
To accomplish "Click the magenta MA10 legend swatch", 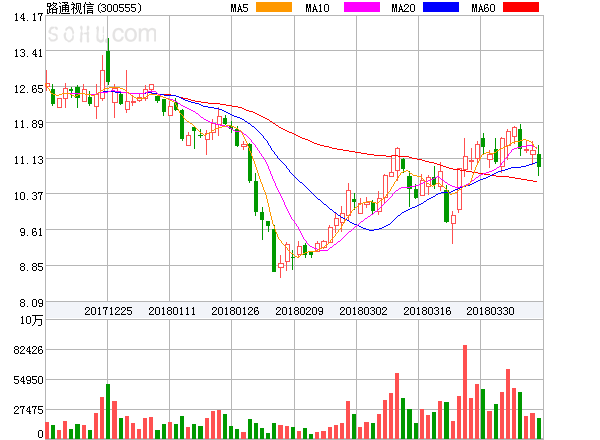I will pyautogui.click(x=362, y=7).
